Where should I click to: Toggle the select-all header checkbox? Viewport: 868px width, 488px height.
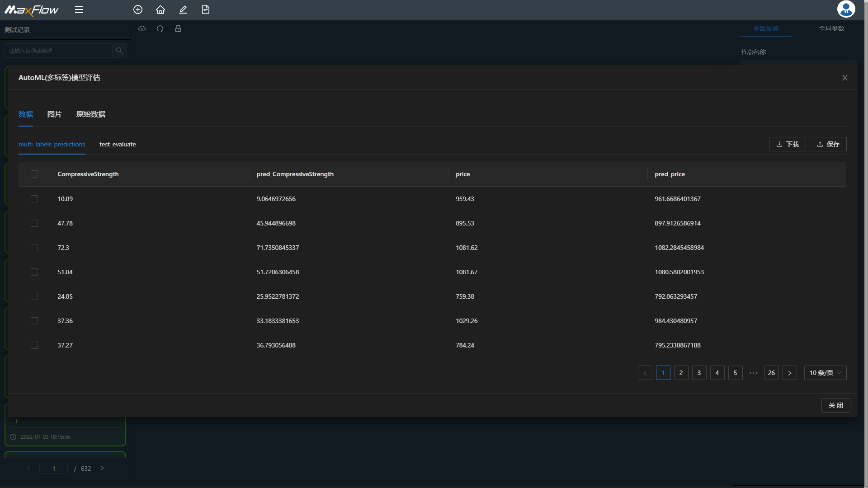click(x=34, y=174)
